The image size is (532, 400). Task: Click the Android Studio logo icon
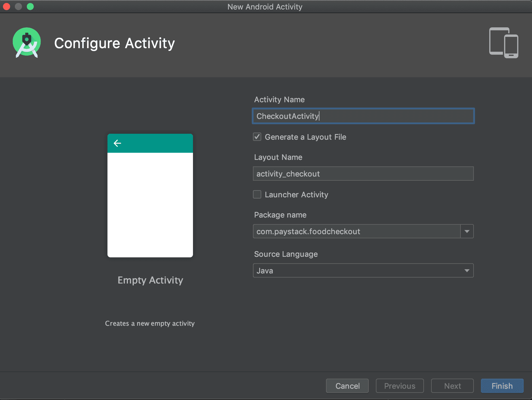pos(27,42)
